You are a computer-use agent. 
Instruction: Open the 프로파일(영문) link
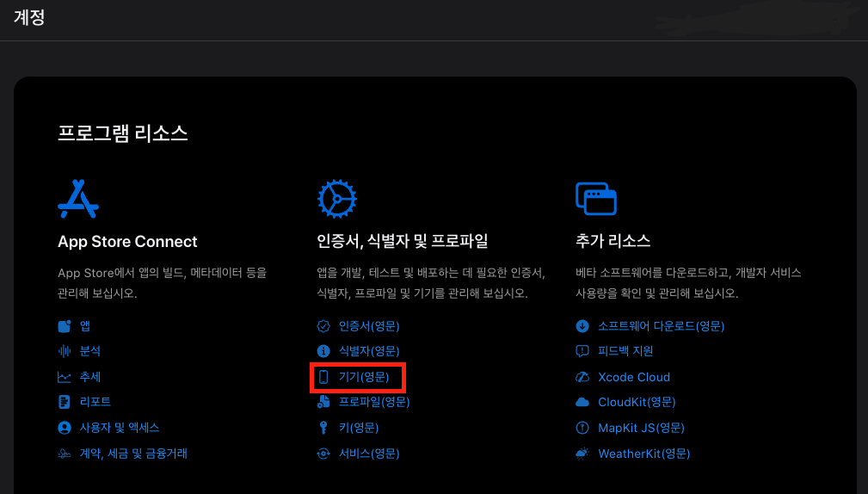click(374, 402)
